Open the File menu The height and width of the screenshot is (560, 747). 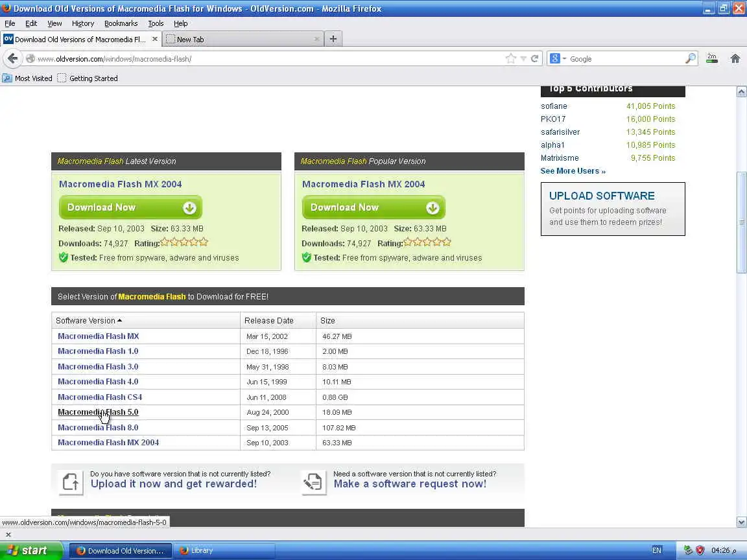[10, 23]
